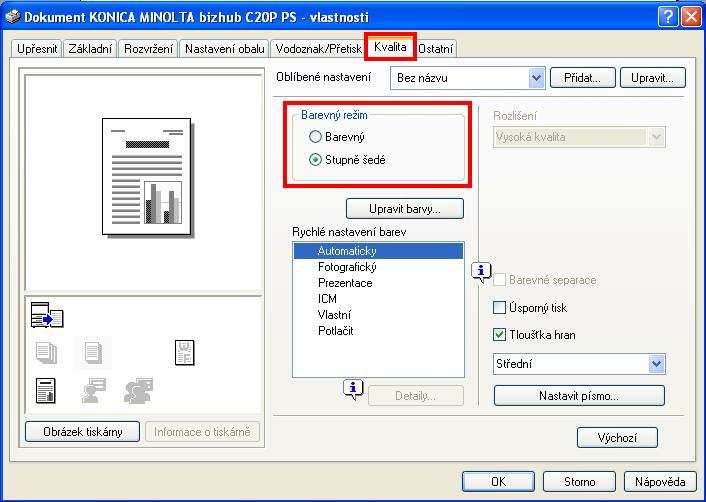Image resolution: width=706 pixels, height=502 pixels.
Task: Open the Střední edge thickness dropdown
Action: click(579, 364)
